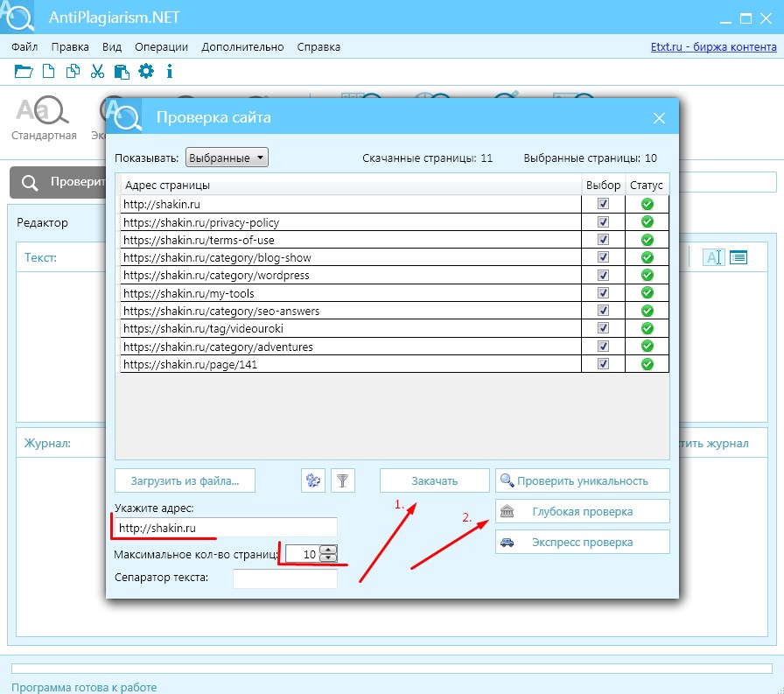The height and width of the screenshot is (694, 784).
Task: Open settings with the gear toolbar icon
Action: (146, 71)
